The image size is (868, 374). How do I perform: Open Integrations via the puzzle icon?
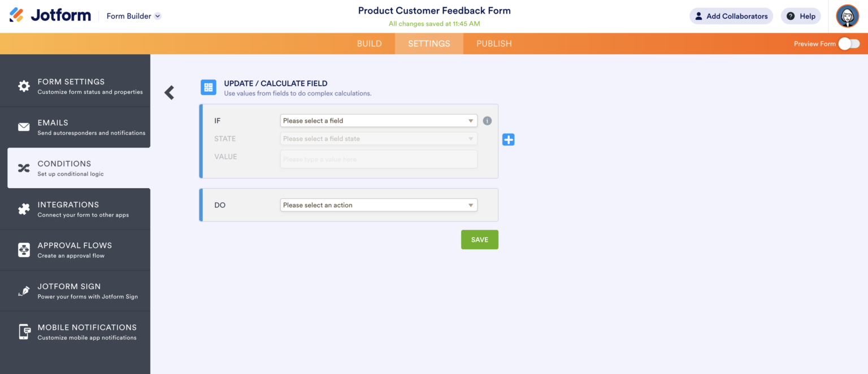pyautogui.click(x=24, y=208)
